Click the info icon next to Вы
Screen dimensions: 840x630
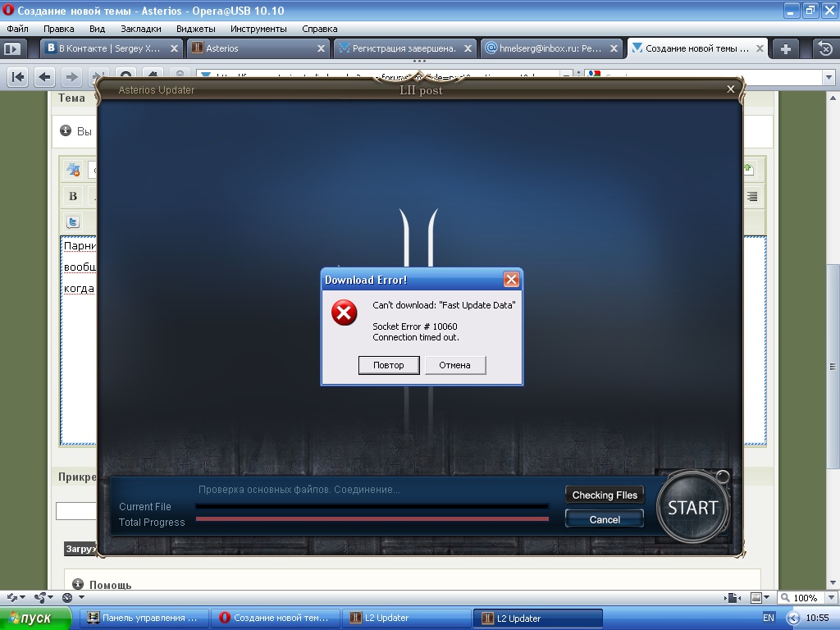tap(66, 130)
